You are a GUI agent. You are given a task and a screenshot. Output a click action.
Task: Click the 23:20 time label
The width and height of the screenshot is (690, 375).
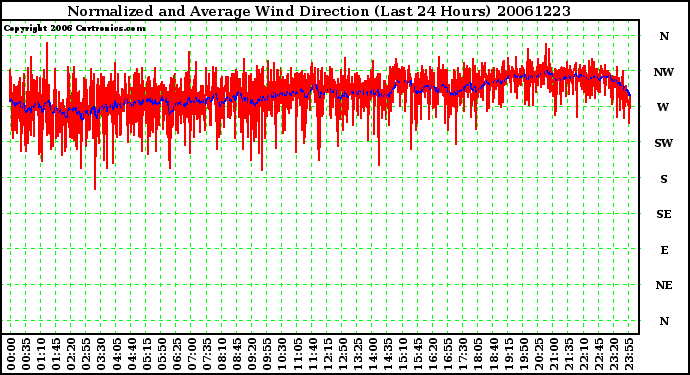pyautogui.click(x=614, y=354)
